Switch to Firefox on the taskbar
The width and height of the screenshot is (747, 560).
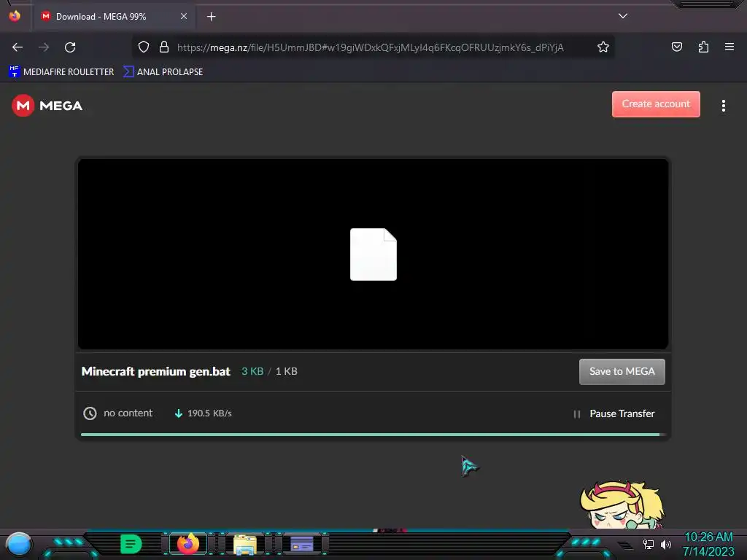(x=188, y=544)
